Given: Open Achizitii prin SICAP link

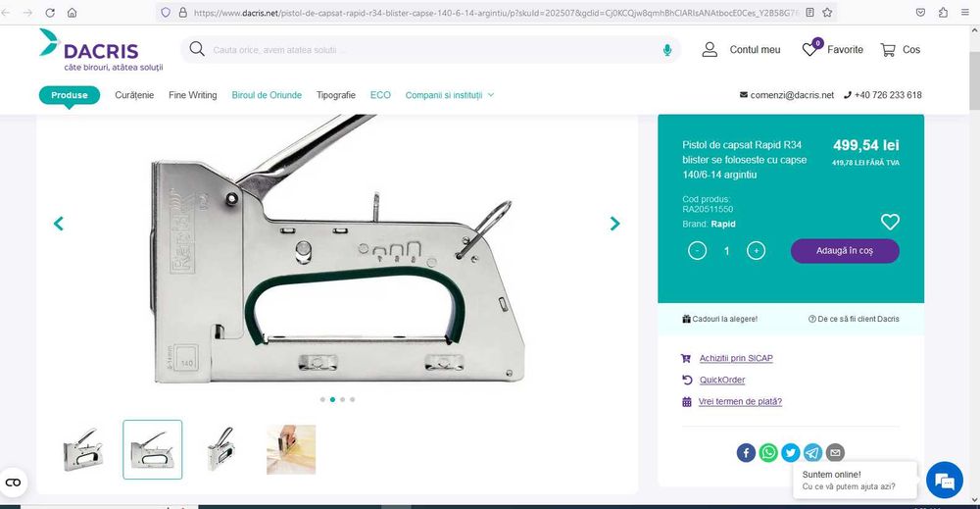Looking at the screenshot, I should 736,358.
